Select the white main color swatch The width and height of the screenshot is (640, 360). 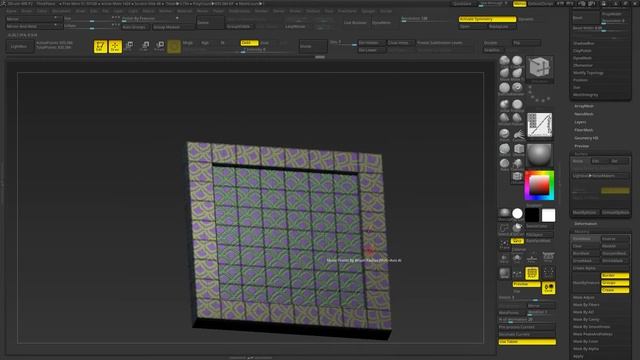pyautogui.click(x=548, y=215)
